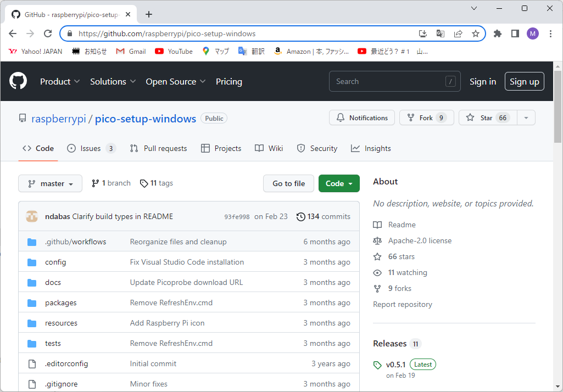563x392 pixels.
Task: Open the raspberrypi owner link
Action: 59,119
